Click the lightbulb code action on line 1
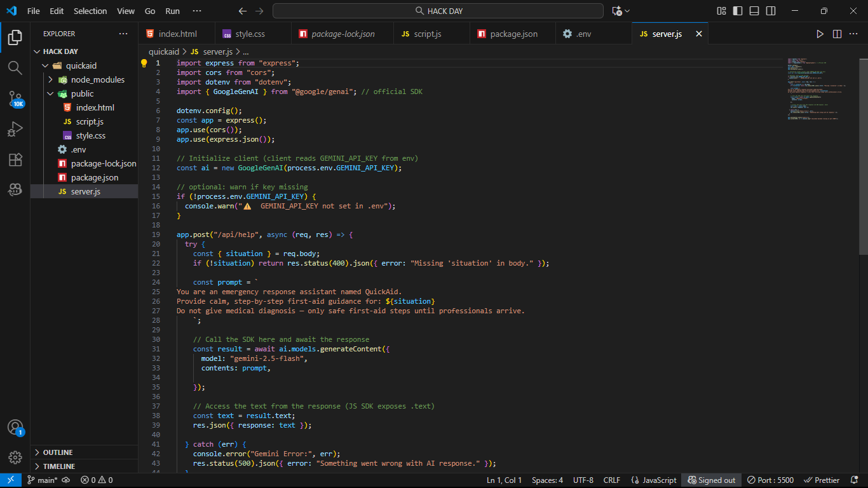The height and width of the screenshot is (488, 868). point(144,63)
